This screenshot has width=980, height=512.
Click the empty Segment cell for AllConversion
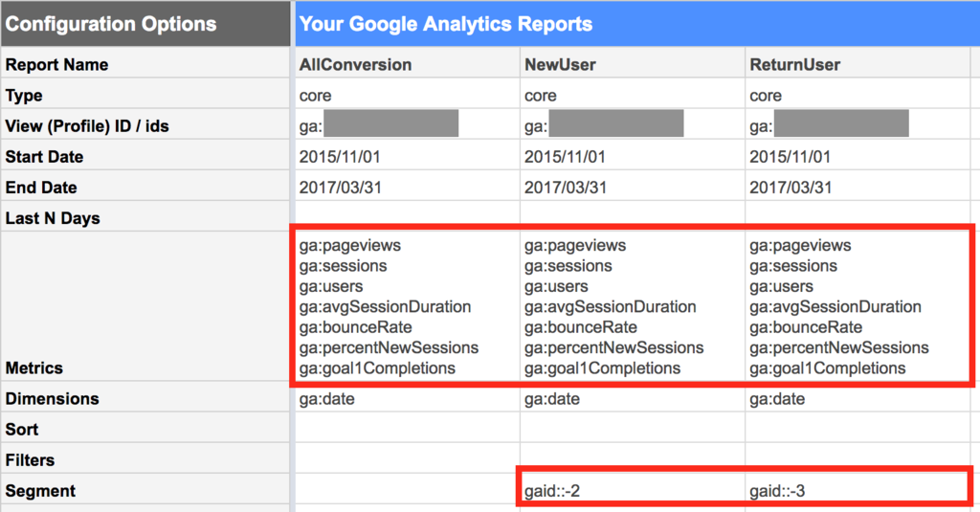click(406, 491)
